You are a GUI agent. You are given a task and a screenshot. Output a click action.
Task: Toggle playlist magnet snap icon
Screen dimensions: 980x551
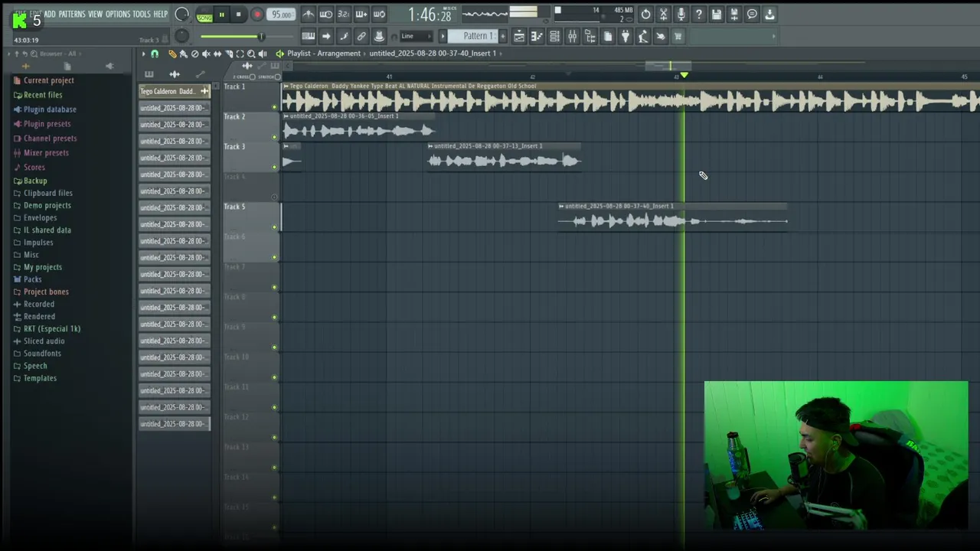tap(155, 54)
